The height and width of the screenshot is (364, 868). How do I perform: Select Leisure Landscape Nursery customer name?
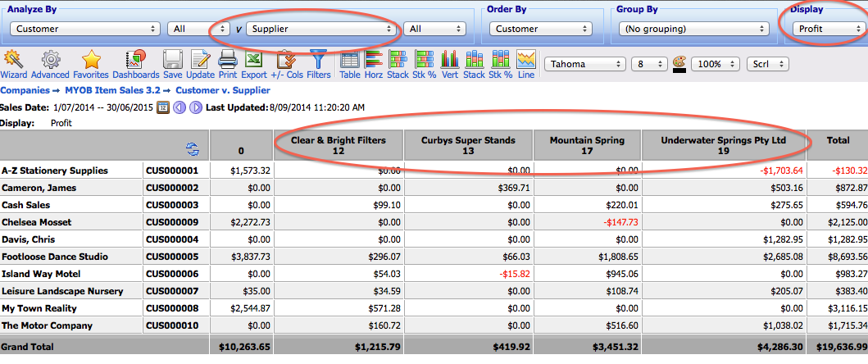pos(62,291)
